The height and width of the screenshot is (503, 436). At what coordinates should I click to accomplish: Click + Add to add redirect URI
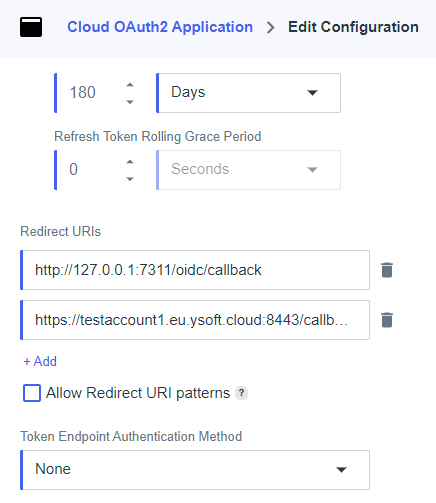[x=40, y=361]
